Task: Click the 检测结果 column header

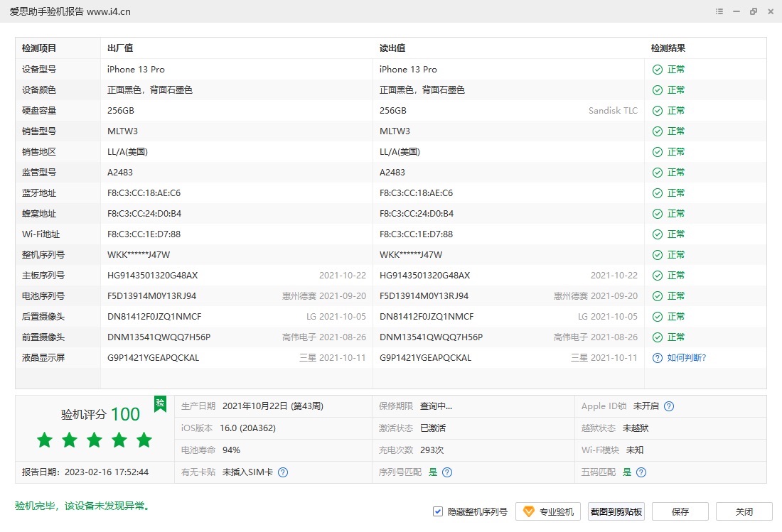Action: pos(668,48)
